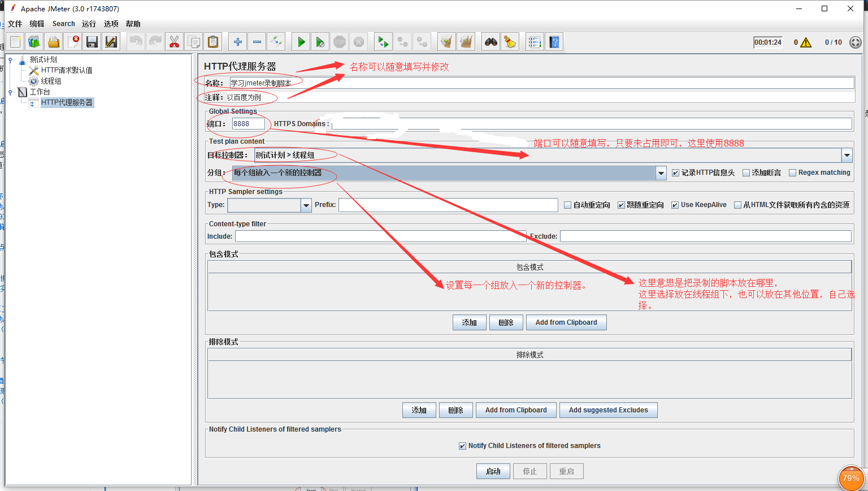Click the Open file folder icon
The image size is (868, 491).
[54, 42]
